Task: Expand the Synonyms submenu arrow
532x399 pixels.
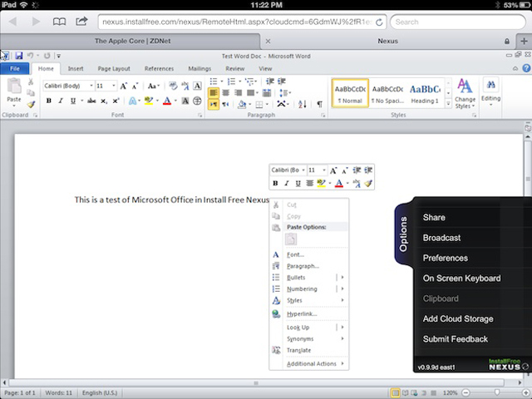Action: 342,338
